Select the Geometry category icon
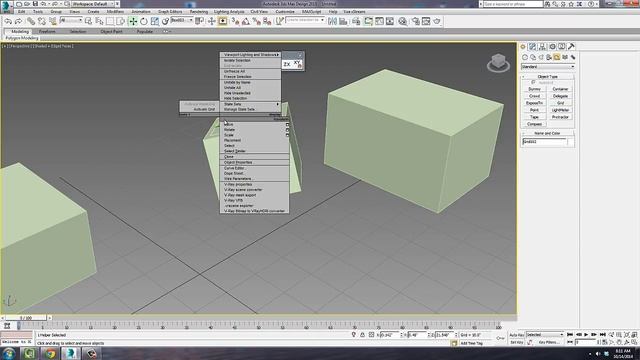Image resolution: width=640 pixels, height=360 pixels. pyautogui.click(x=525, y=57)
